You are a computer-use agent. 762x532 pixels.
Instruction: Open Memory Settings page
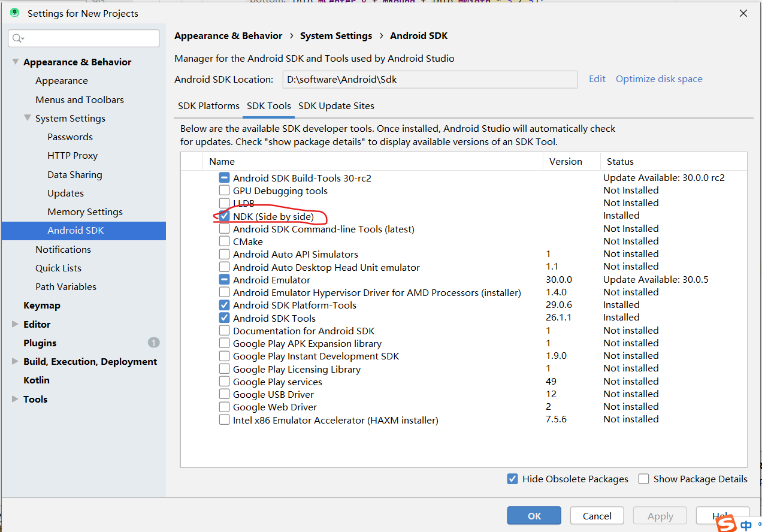click(x=85, y=211)
